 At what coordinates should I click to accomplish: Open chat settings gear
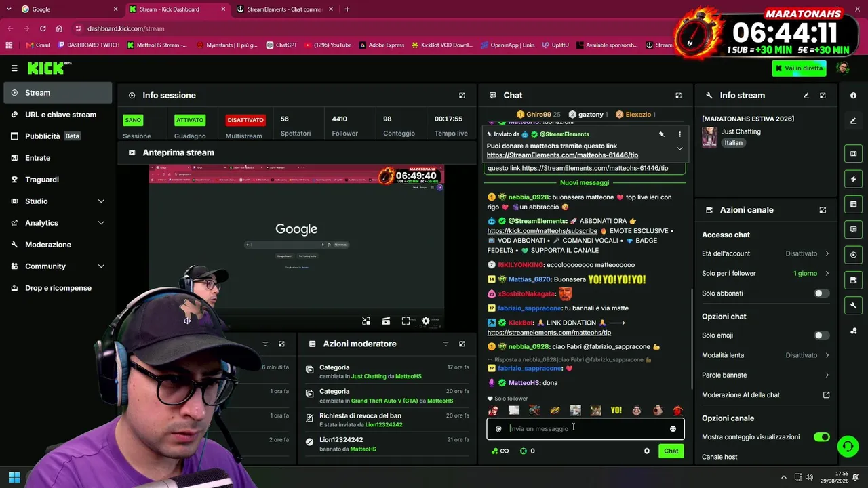click(x=646, y=451)
